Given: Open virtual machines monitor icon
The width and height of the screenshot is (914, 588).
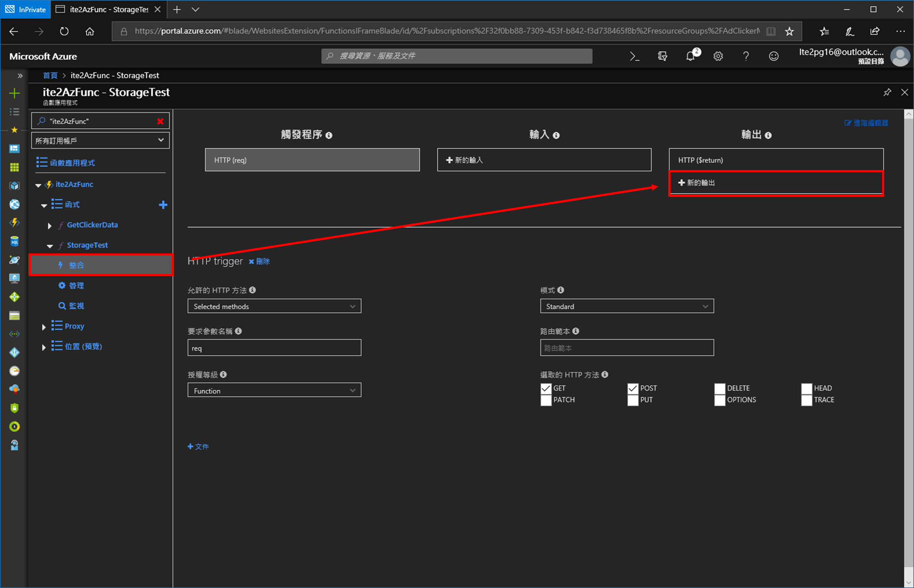Looking at the screenshot, I should (x=14, y=278).
